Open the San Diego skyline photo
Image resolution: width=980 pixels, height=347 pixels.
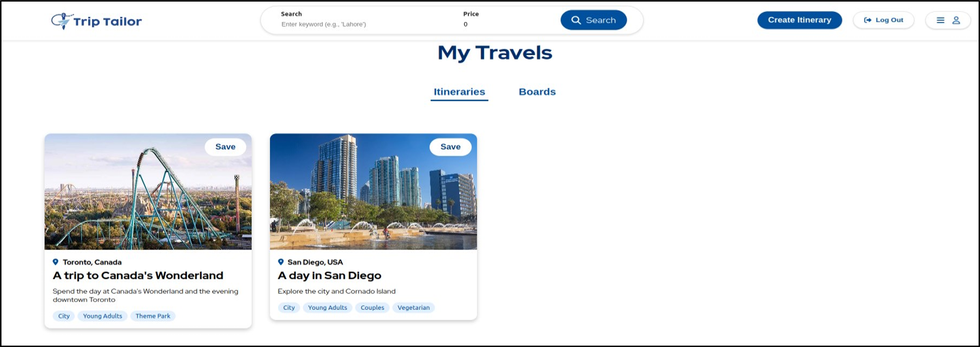[373, 192]
